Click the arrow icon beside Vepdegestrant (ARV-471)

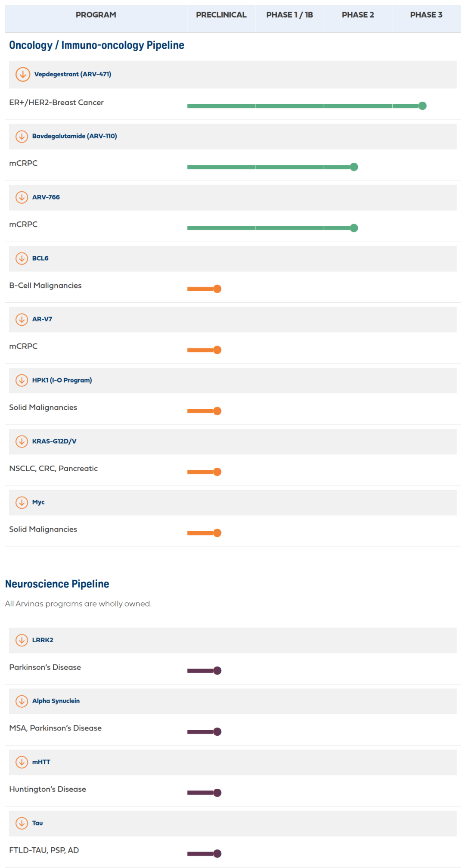tap(23, 74)
